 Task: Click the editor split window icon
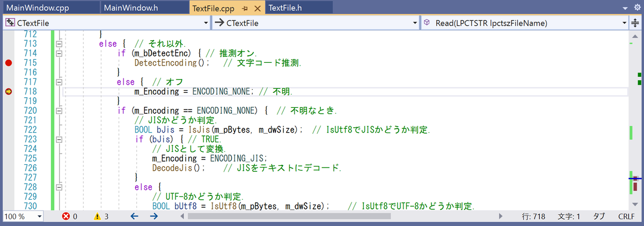pos(635,23)
